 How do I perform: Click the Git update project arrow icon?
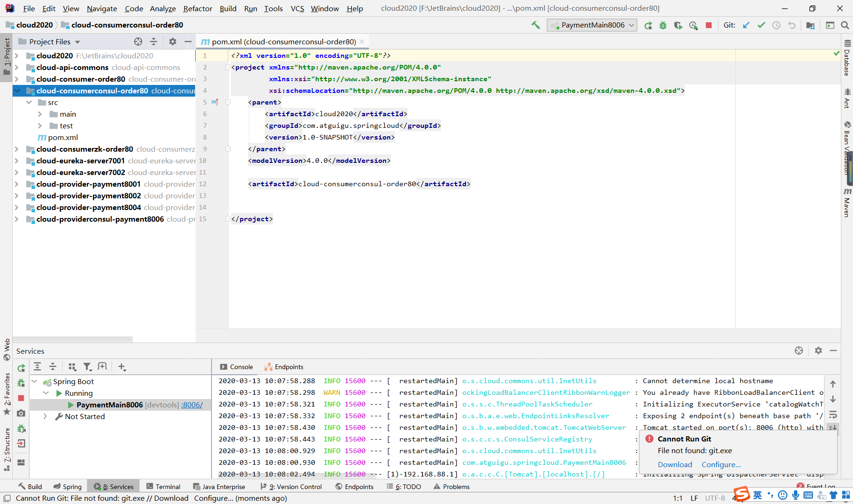746,25
